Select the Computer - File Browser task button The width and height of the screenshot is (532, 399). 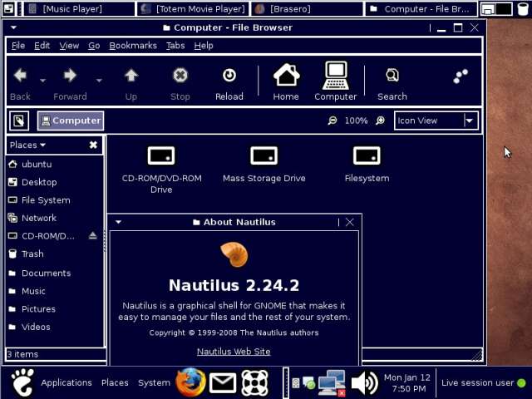421,9
